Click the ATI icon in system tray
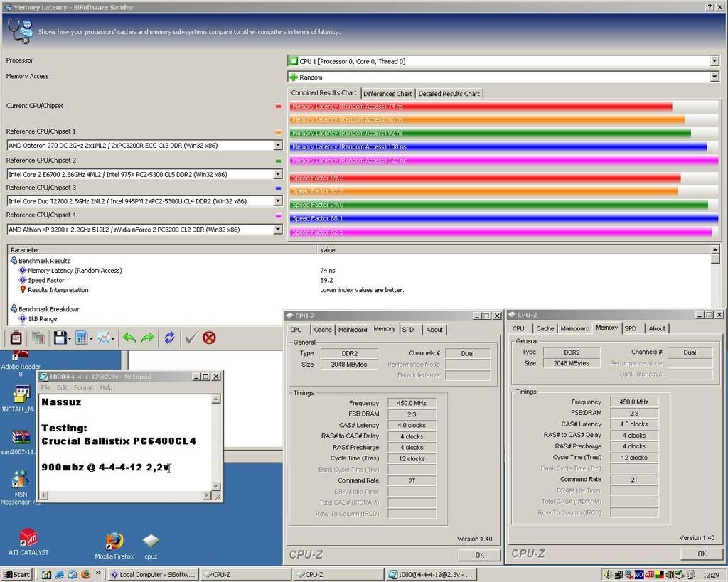 pos(649,575)
